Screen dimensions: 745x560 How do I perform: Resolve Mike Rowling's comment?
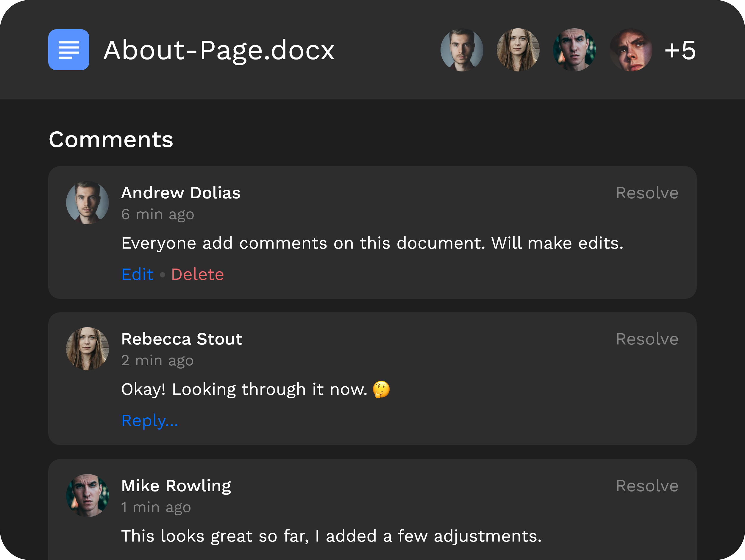point(647,486)
